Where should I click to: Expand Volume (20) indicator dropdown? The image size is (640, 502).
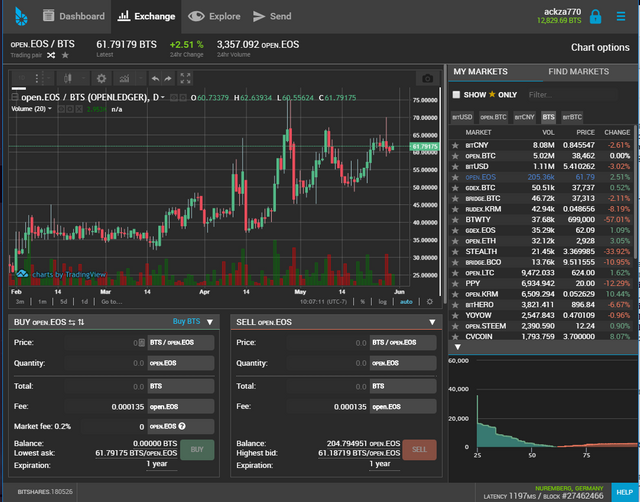pyautogui.click(x=50, y=109)
